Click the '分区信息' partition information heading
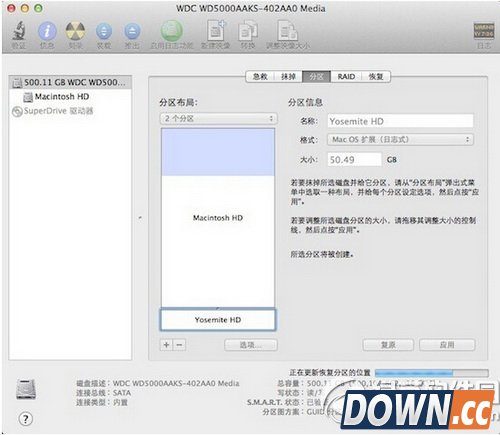The image size is (500, 435). [305, 102]
